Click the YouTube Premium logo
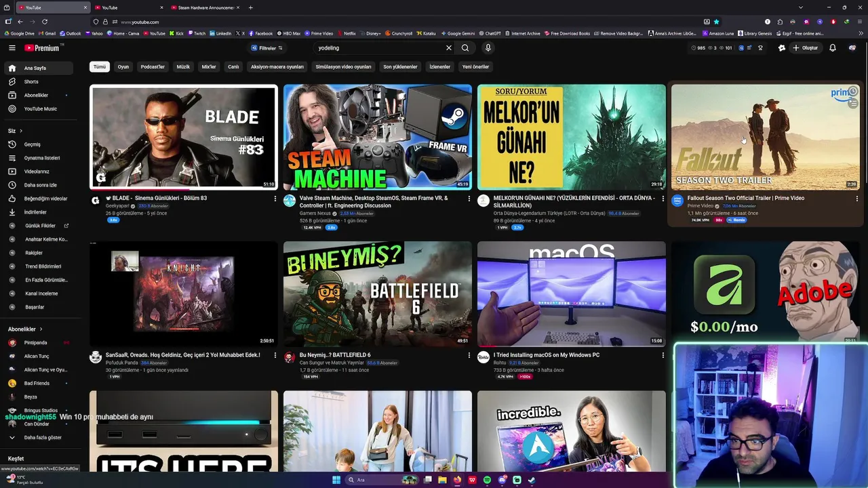Viewport: 868px width, 488px height. 42,48
